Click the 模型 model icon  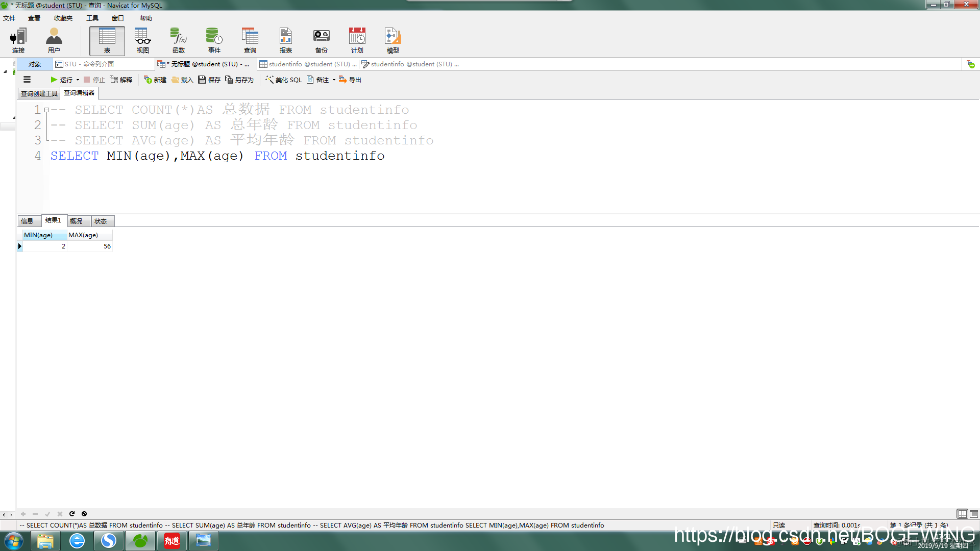(x=393, y=41)
